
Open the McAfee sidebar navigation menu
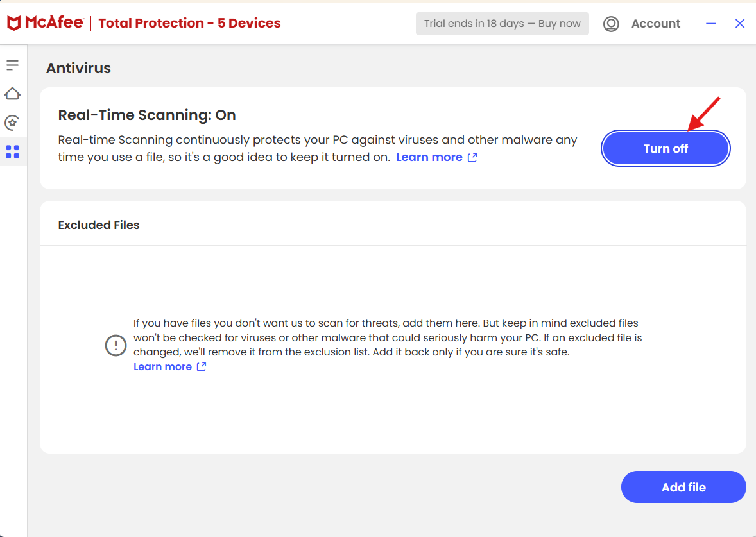pyautogui.click(x=13, y=64)
